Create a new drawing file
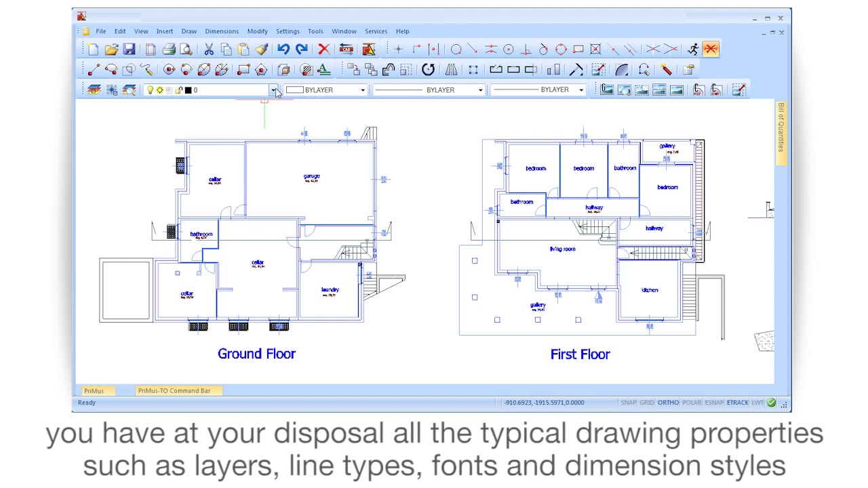868x488 pixels. (x=93, y=49)
